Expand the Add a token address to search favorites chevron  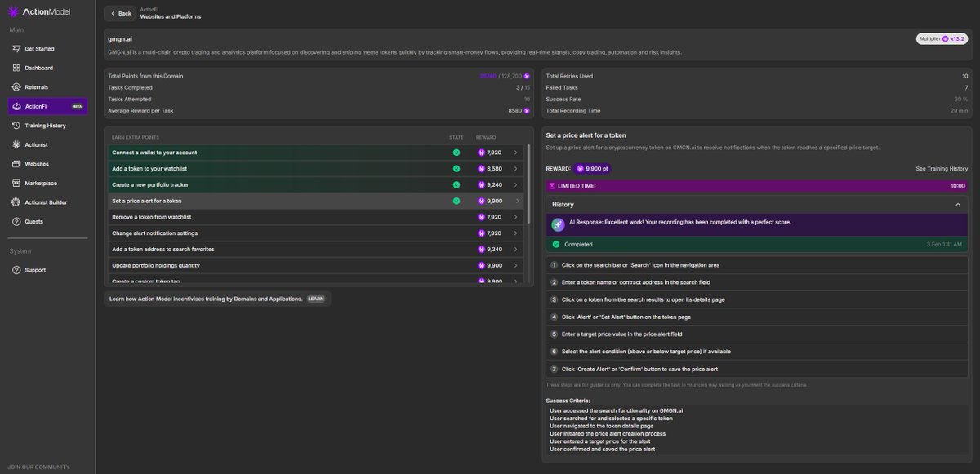(x=515, y=249)
